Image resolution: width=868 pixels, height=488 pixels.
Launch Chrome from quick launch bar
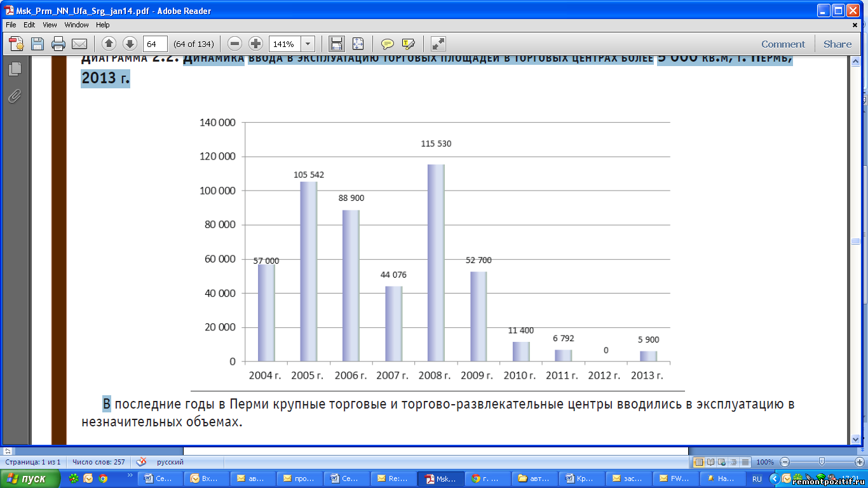(x=102, y=478)
